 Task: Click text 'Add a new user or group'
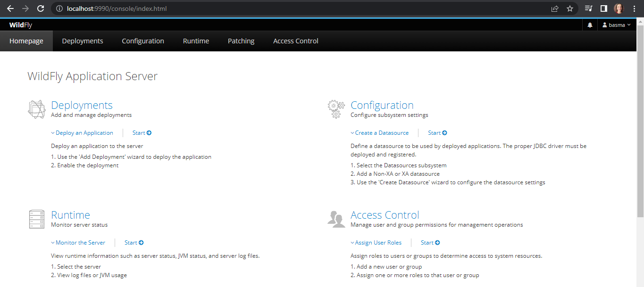click(389, 267)
